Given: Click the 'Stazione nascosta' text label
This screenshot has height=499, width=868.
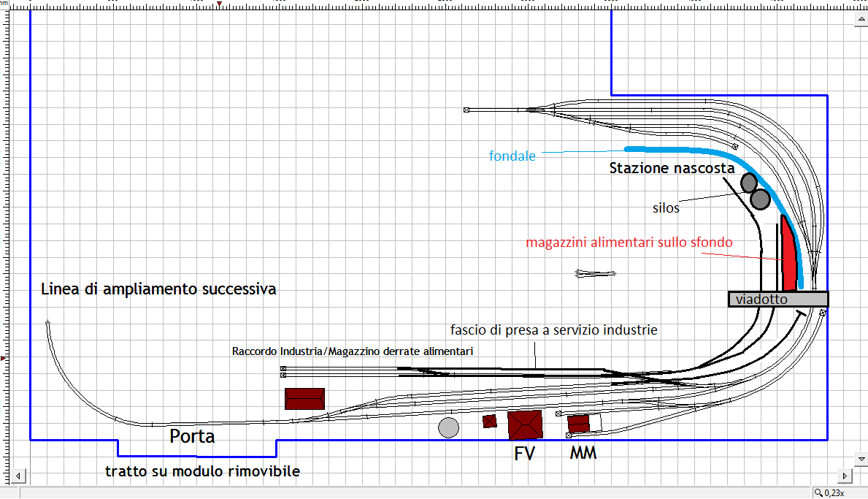Looking at the screenshot, I should tap(672, 169).
